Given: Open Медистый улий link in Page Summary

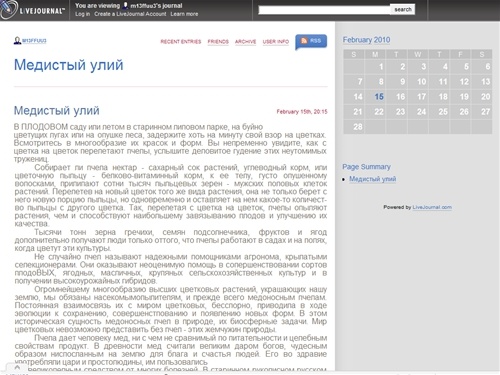Looking at the screenshot, I should [x=372, y=179].
